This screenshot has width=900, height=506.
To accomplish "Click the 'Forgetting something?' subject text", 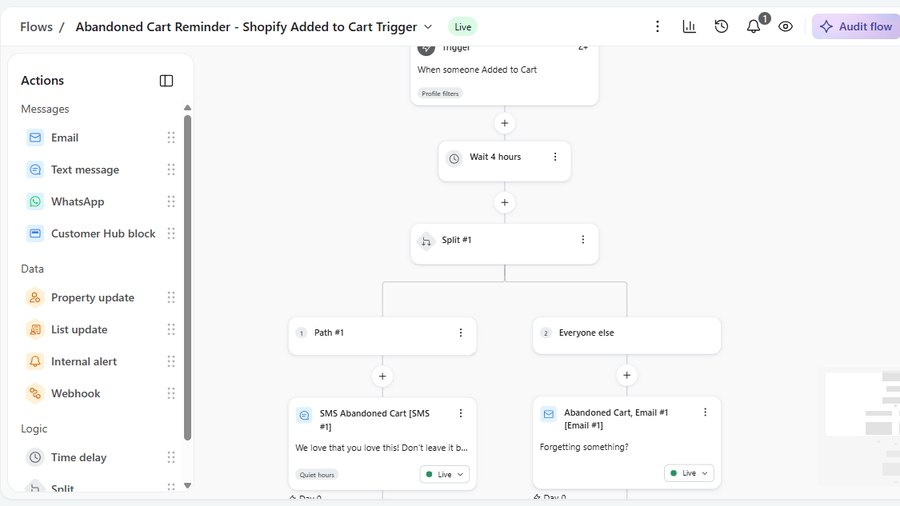I will point(584,447).
